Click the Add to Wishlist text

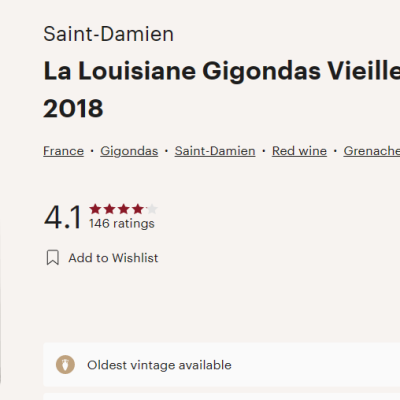(x=113, y=258)
